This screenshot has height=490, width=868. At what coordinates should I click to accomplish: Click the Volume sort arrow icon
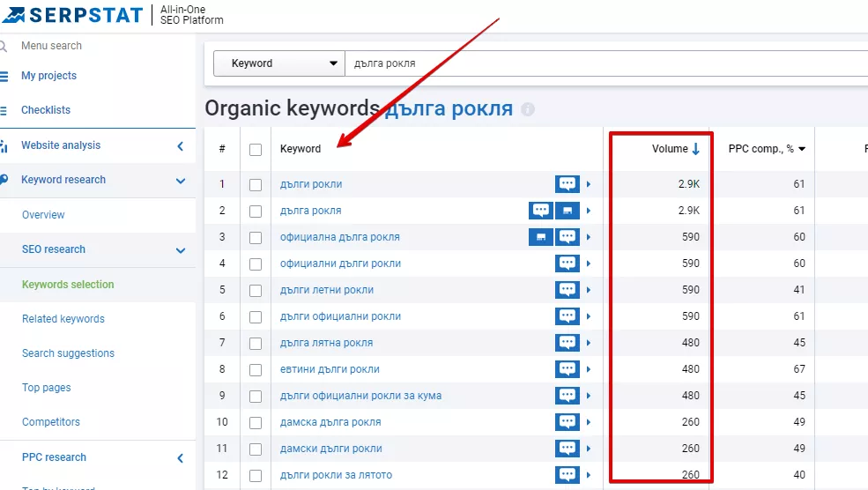pyautogui.click(x=696, y=149)
